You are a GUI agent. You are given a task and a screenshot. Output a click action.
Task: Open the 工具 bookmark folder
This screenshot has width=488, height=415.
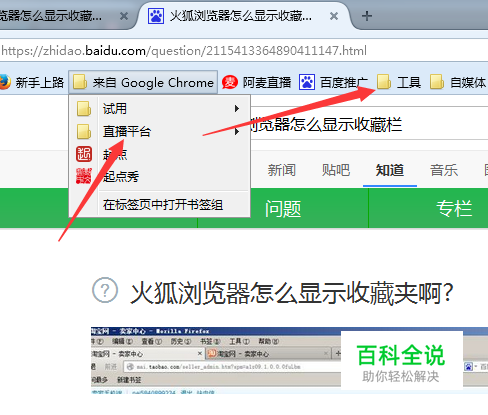399,82
